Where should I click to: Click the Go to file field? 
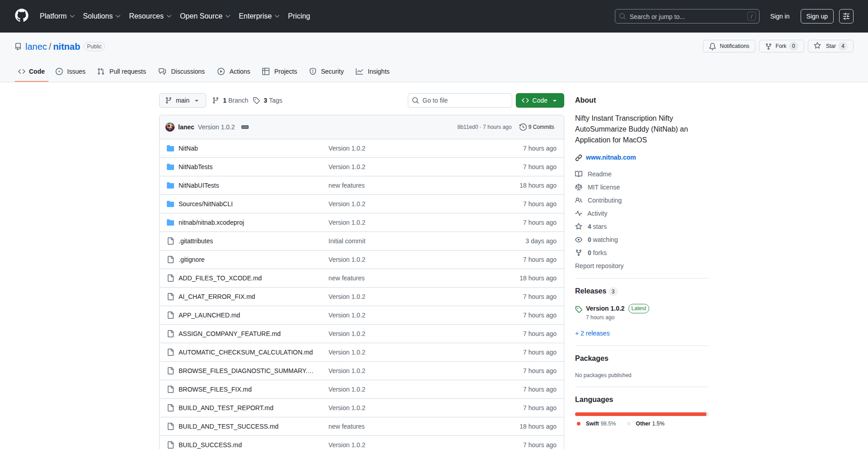(460, 100)
